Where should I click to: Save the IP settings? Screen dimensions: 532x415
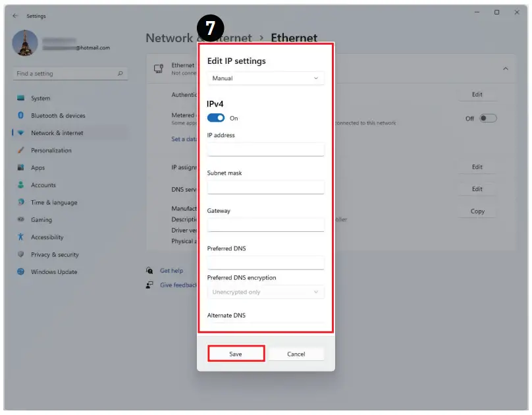[x=236, y=354]
